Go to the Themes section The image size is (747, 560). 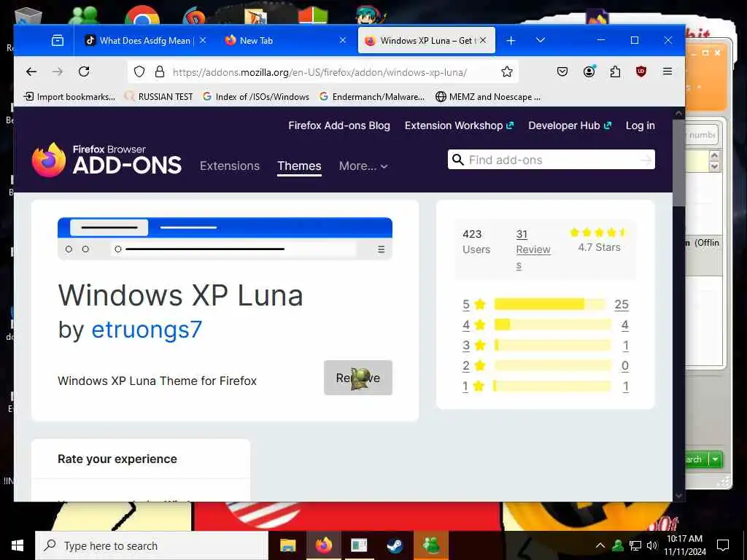click(299, 166)
